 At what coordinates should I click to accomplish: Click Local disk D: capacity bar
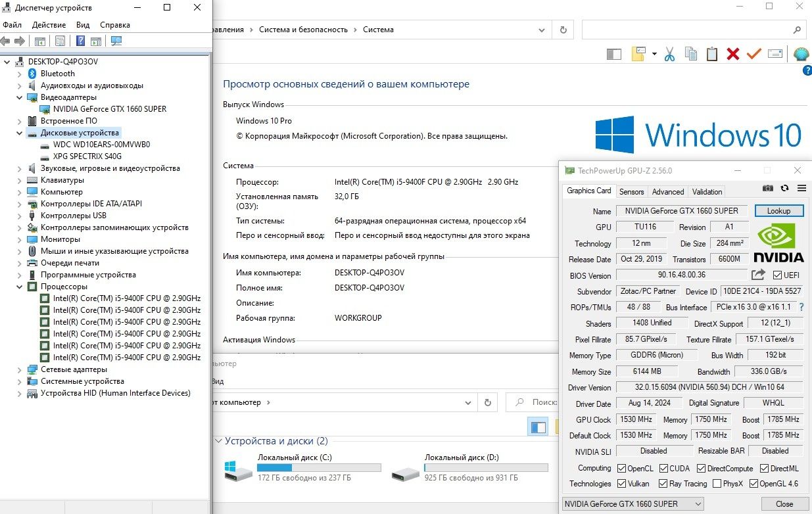click(487, 467)
